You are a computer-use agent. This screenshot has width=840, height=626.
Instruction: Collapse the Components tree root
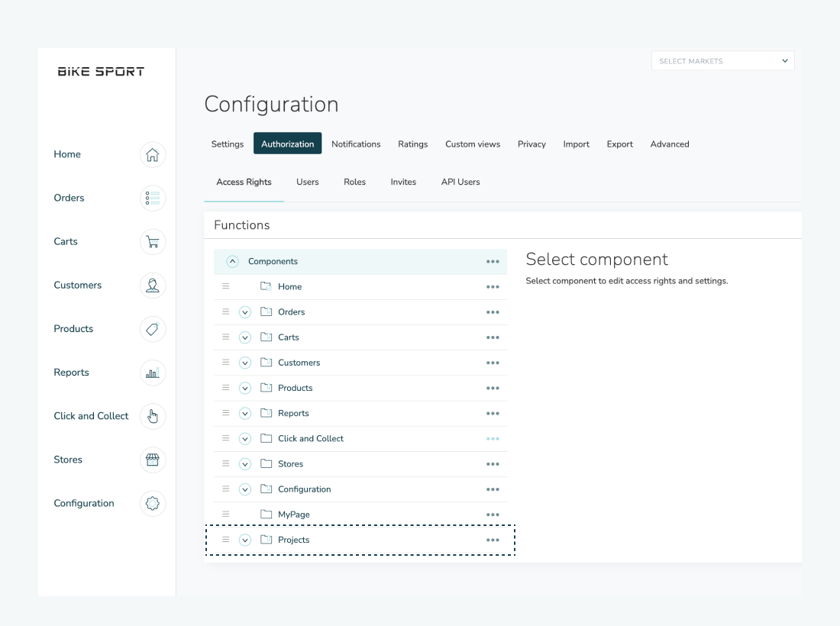[x=233, y=261]
